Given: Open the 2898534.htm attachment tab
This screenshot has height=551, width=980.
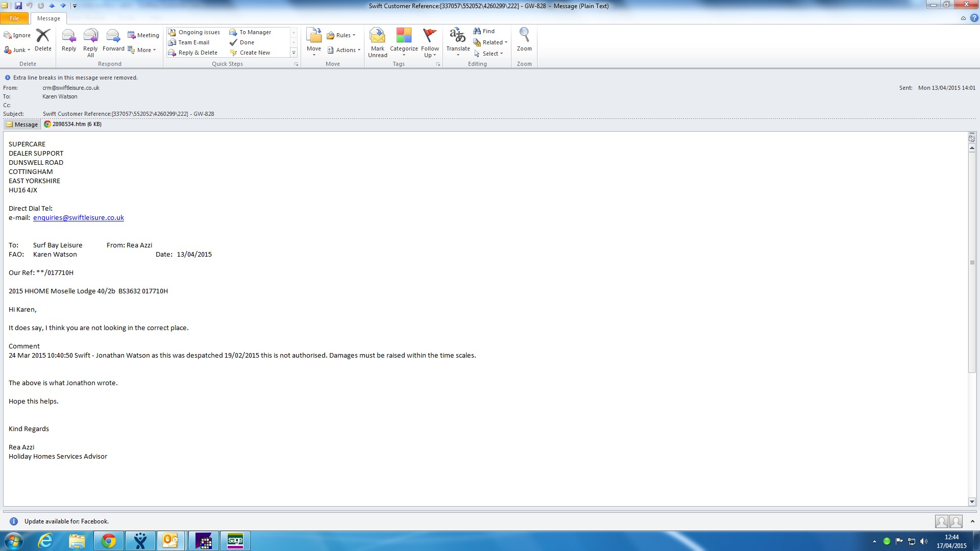Looking at the screenshot, I should point(72,124).
